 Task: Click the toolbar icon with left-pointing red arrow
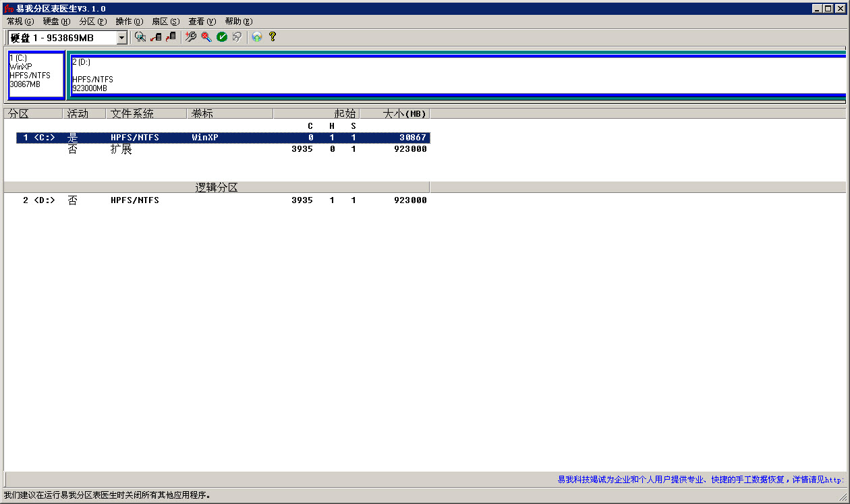(156, 37)
